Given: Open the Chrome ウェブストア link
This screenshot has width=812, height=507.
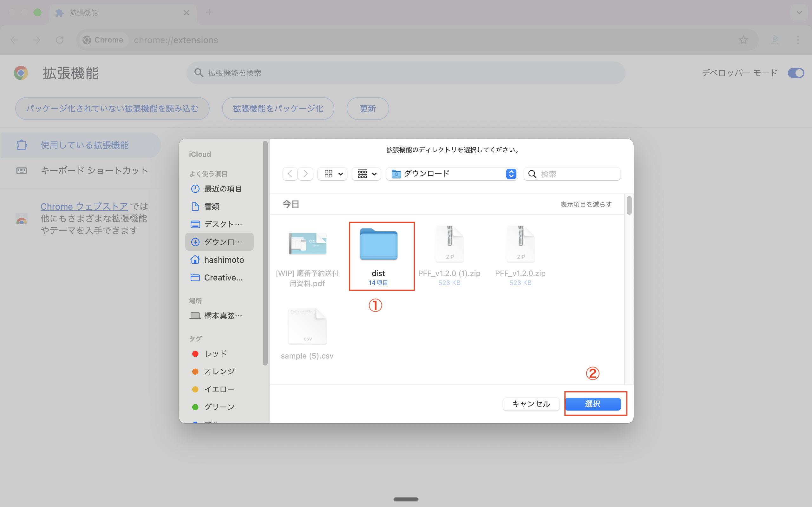Looking at the screenshot, I should coord(84,206).
